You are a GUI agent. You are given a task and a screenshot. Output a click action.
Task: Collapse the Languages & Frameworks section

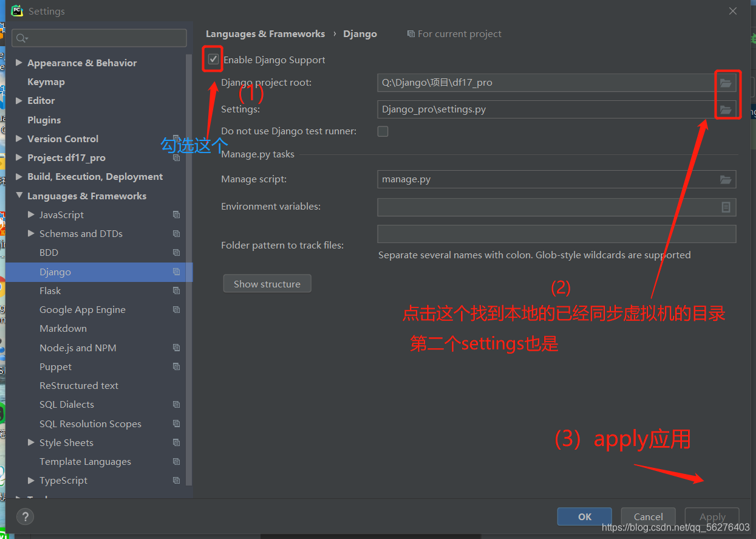[x=19, y=196]
